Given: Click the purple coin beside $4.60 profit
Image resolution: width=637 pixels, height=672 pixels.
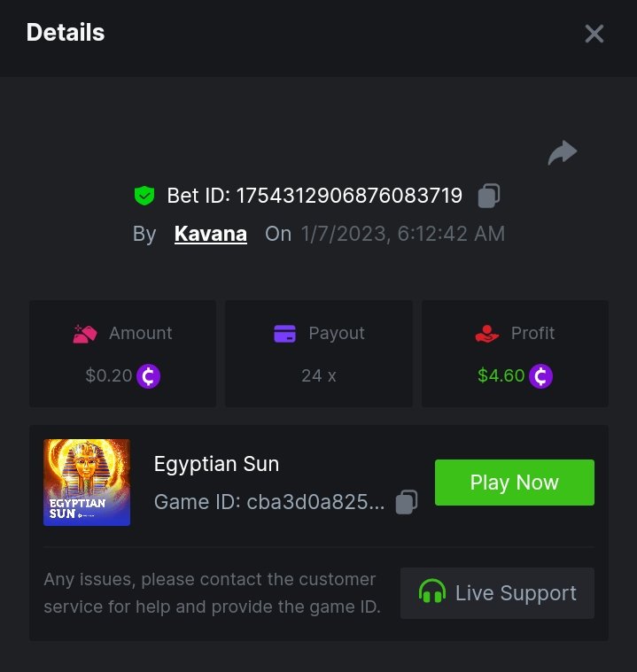Looking at the screenshot, I should [540, 376].
